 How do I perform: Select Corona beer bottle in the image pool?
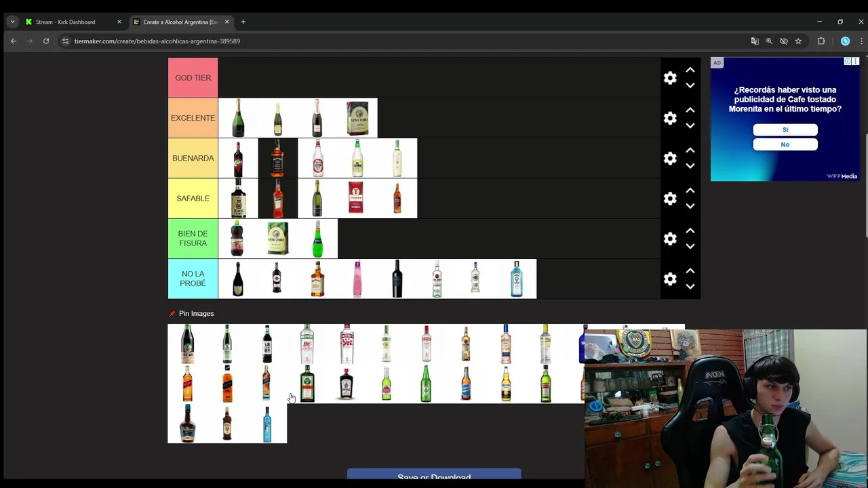[x=506, y=384]
